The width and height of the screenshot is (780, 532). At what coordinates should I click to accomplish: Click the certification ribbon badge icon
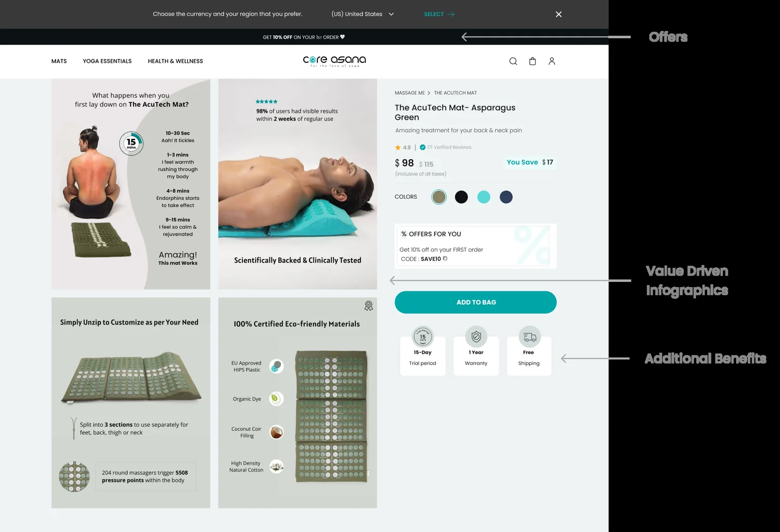click(369, 306)
